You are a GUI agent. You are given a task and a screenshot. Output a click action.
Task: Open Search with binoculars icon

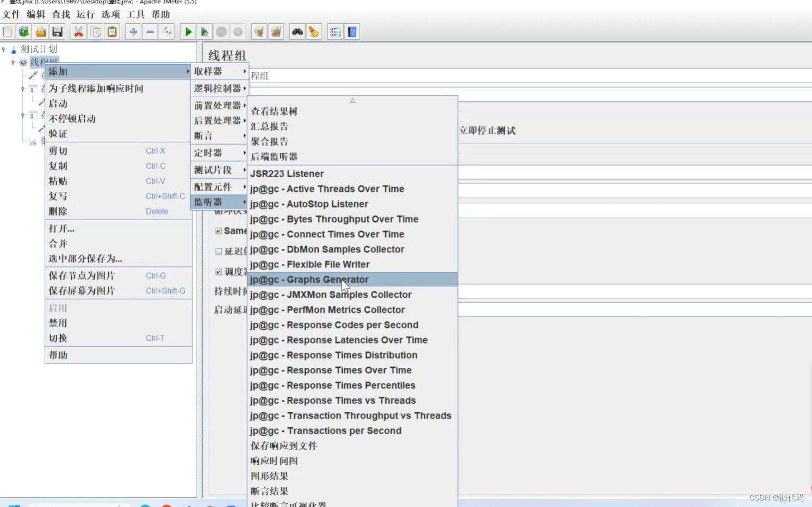pos(297,32)
